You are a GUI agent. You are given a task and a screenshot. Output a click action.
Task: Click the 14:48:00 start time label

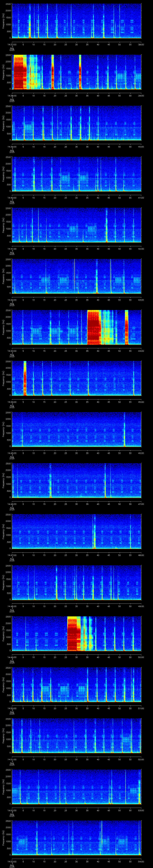12,606
